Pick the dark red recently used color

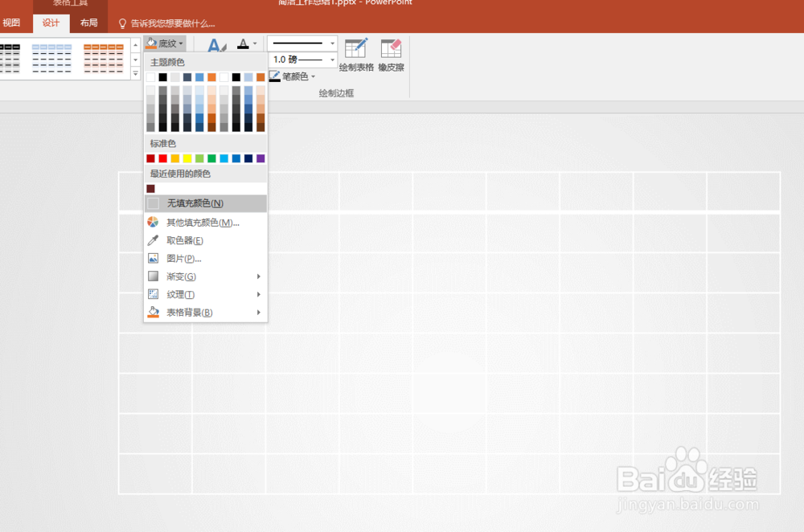[x=151, y=189]
